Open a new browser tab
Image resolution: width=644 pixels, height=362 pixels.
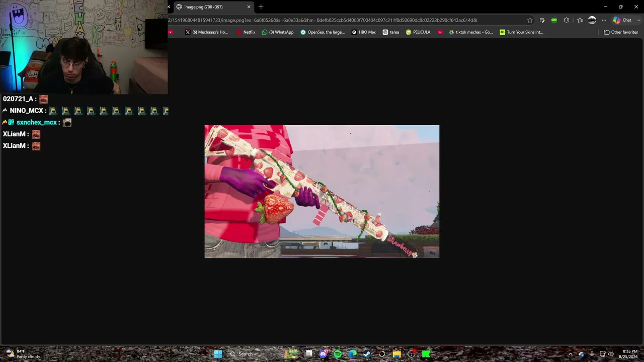pyautogui.click(x=261, y=7)
